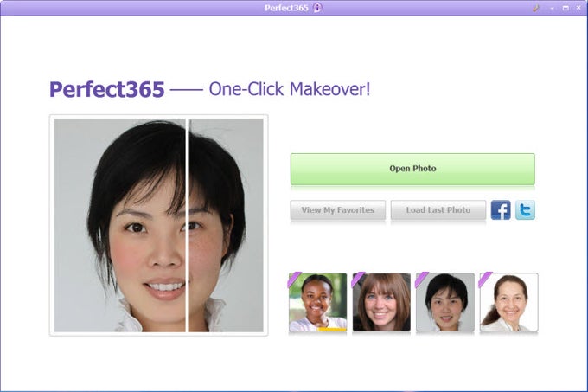
Task: Select sample photo of woman with brown bangs
Action: (x=381, y=302)
